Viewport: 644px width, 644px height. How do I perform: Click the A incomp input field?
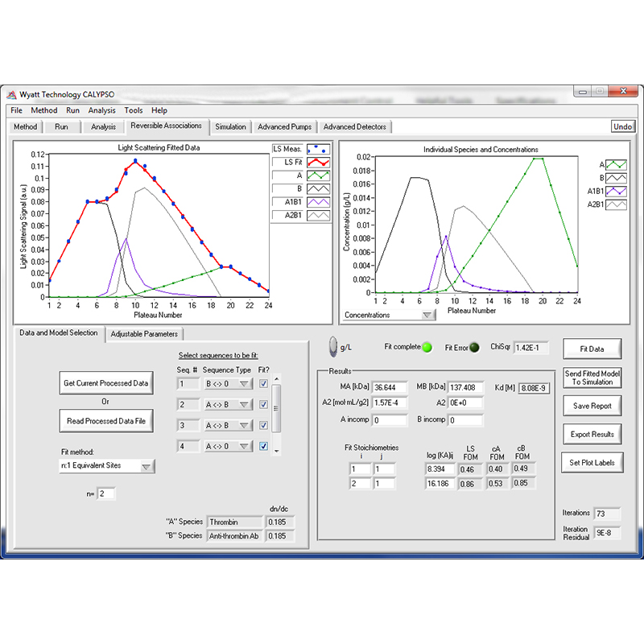pyautogui.click(x=390, y=420)
